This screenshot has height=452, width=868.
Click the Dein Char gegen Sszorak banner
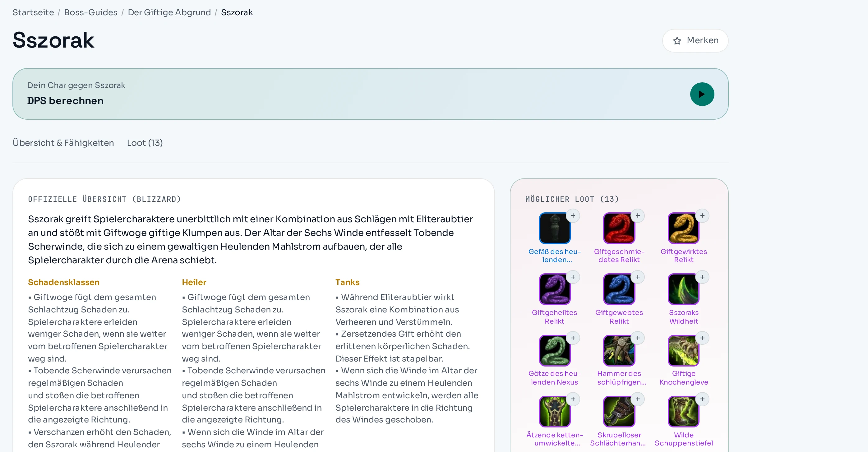pos(370,94)
